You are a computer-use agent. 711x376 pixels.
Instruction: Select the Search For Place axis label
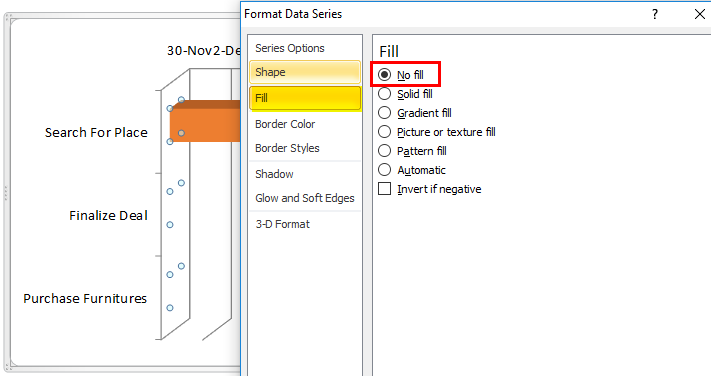click(x=96, y=132)
